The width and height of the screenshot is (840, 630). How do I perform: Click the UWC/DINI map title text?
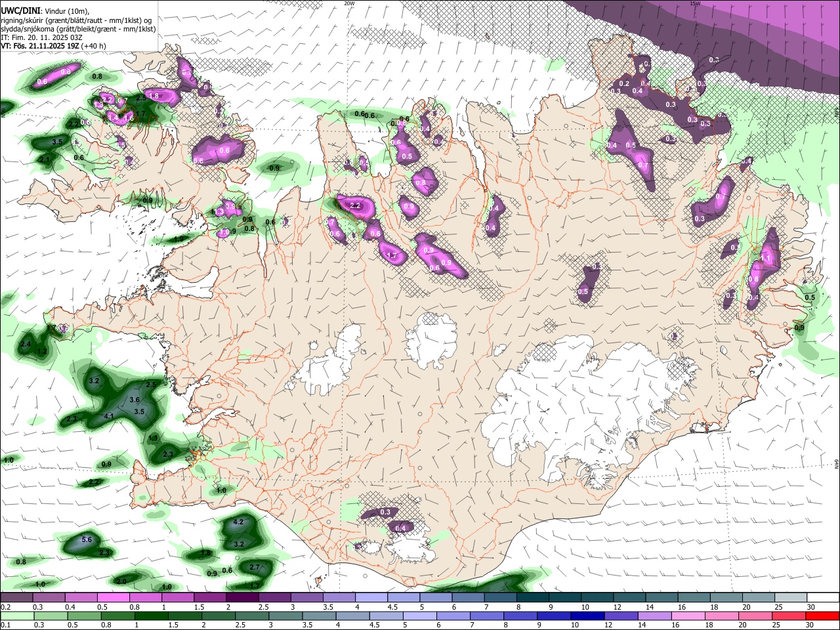pos(20,10)
